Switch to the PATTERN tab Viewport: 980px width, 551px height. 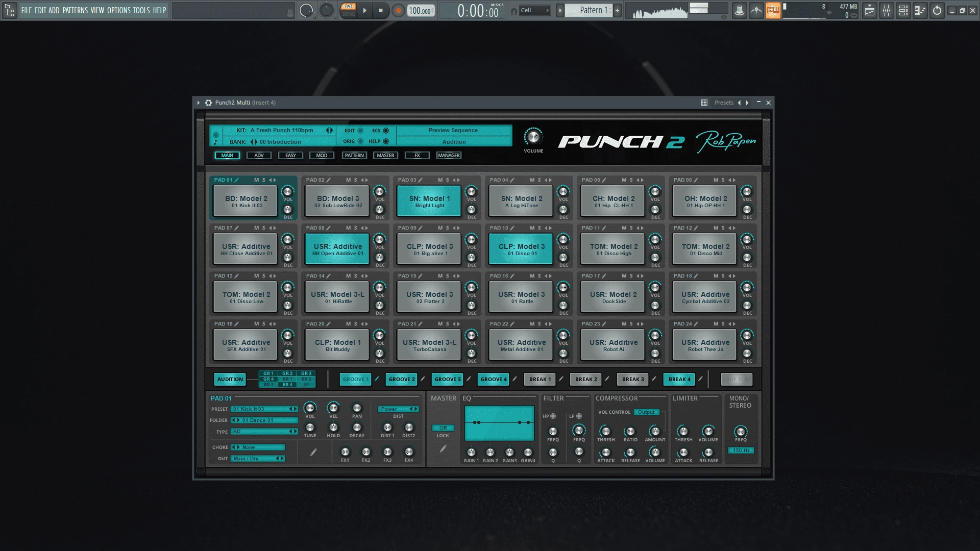354,156
